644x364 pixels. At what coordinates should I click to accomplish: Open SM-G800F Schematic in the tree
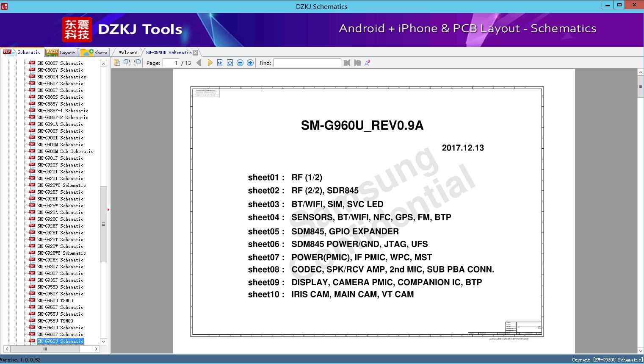point(60,63)
